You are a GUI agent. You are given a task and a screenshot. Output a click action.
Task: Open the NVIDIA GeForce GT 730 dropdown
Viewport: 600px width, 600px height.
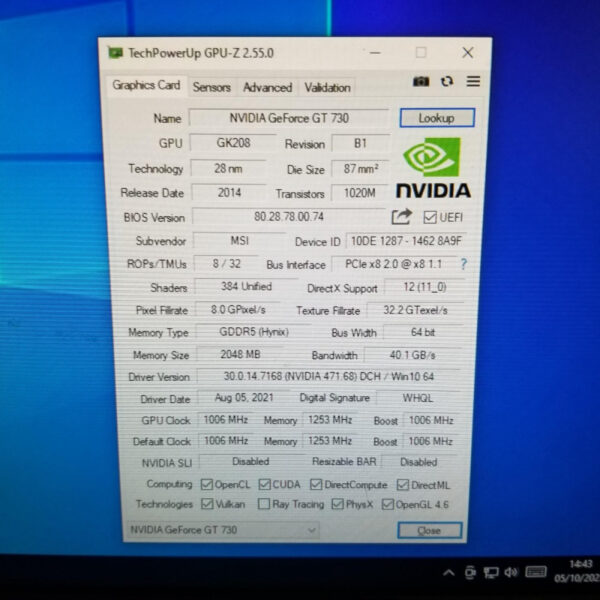(222, 529)
